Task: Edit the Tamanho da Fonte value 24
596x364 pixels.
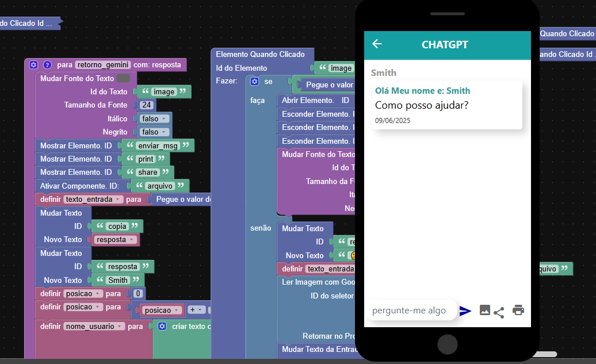Action: (x=146, y=105)
